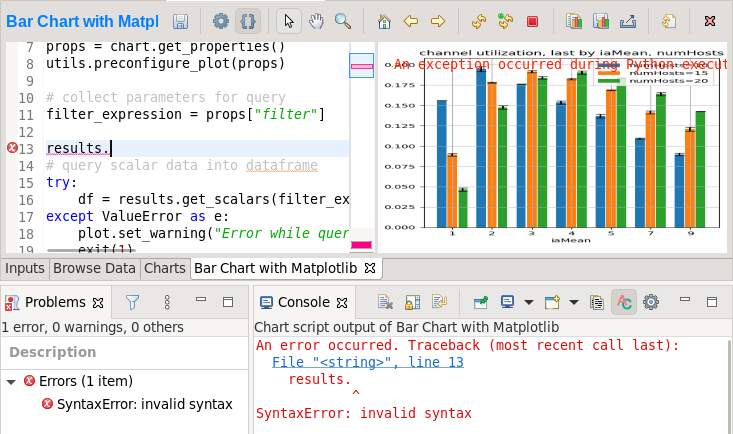
Task: Click the Description column header
Action: 52,352
